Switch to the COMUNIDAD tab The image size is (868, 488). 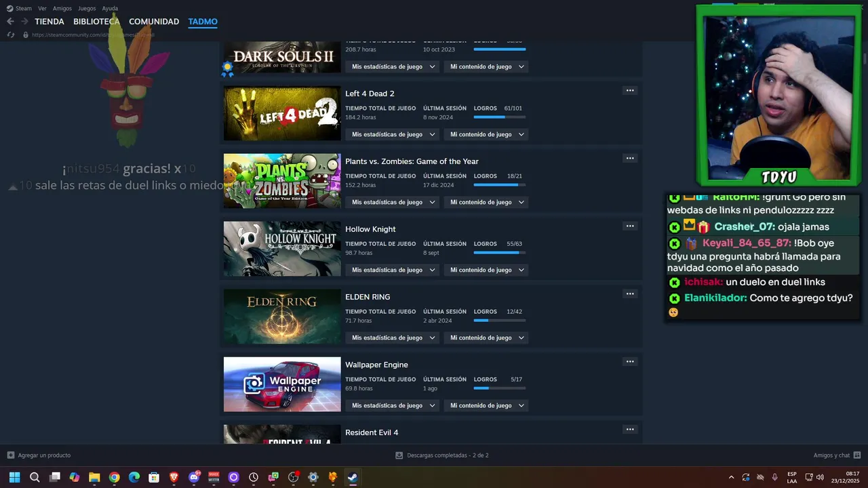coord(154,22)
